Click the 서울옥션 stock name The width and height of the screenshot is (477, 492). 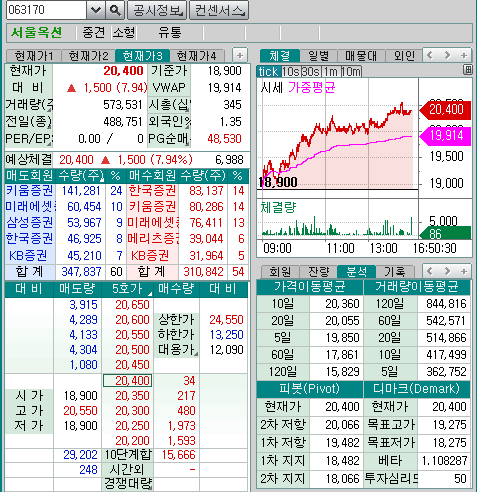point(36,33)
